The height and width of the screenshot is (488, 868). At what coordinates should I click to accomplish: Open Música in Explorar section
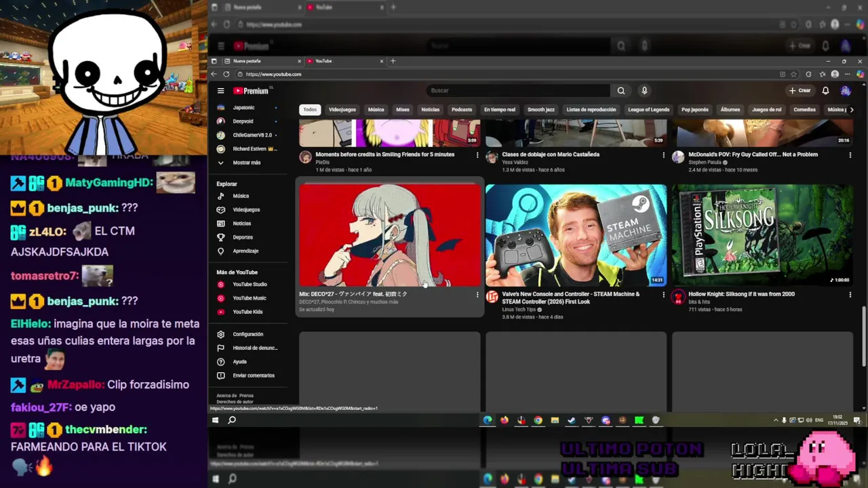[248, 196]
